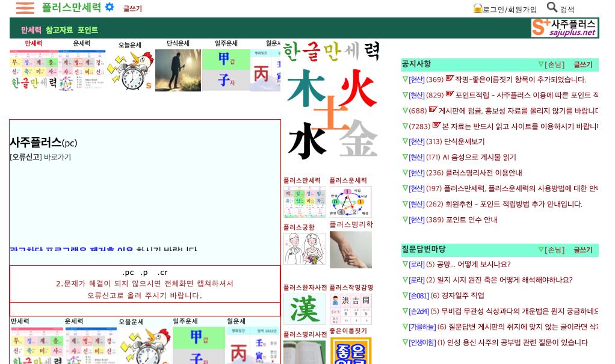The height and width of the screenshot is (364, 615).
Task: Open the 오늘운세 rooster clock icon
Action: pyautogui.click(x=130, y=71)
